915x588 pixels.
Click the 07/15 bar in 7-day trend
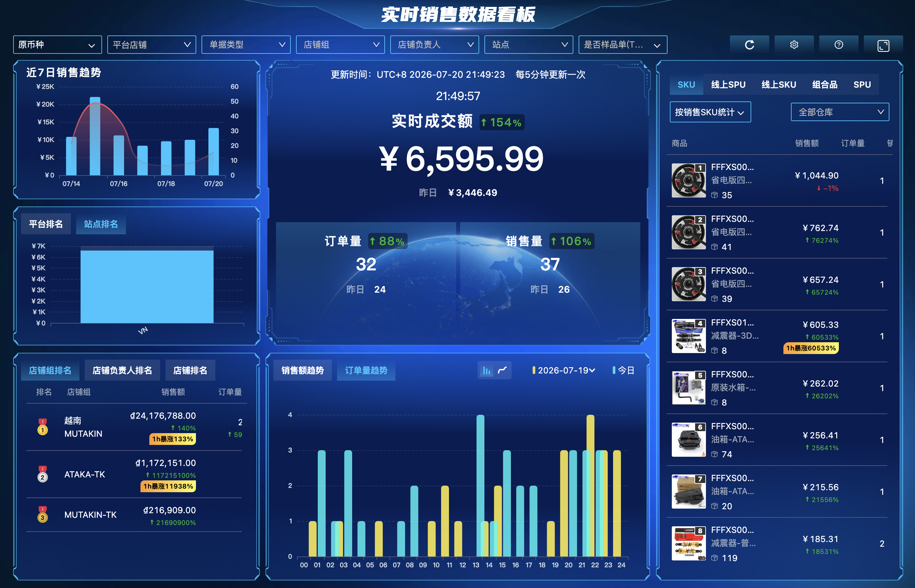[x=95, y=136]
